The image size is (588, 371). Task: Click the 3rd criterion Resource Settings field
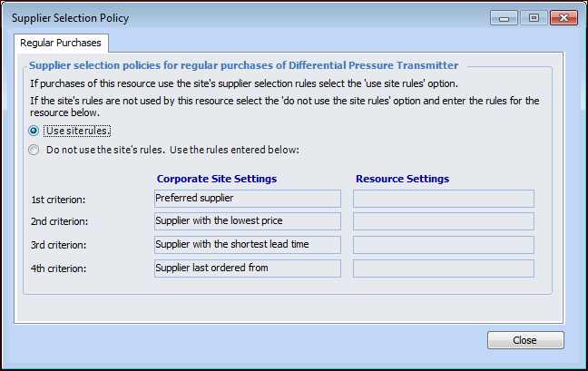click(x=443, y=245)
